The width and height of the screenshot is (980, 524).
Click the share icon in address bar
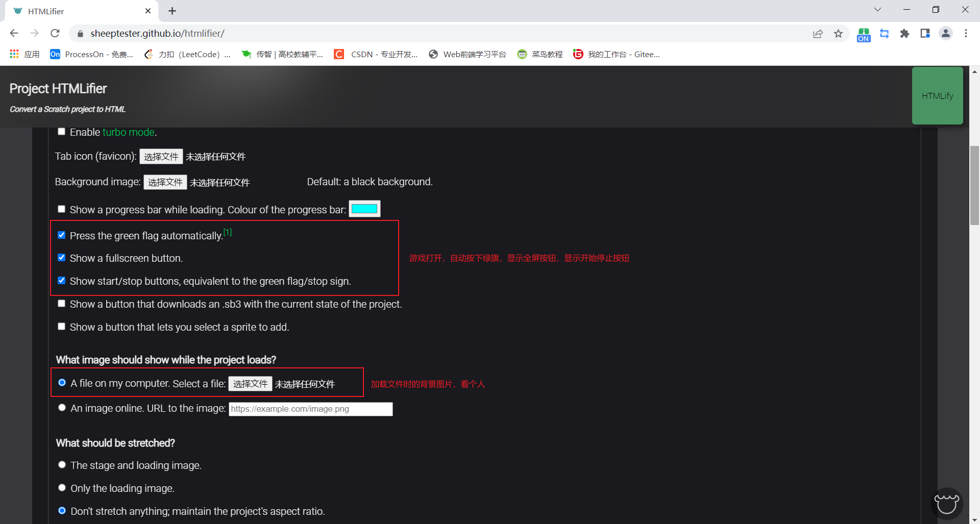tap(818, 33)
